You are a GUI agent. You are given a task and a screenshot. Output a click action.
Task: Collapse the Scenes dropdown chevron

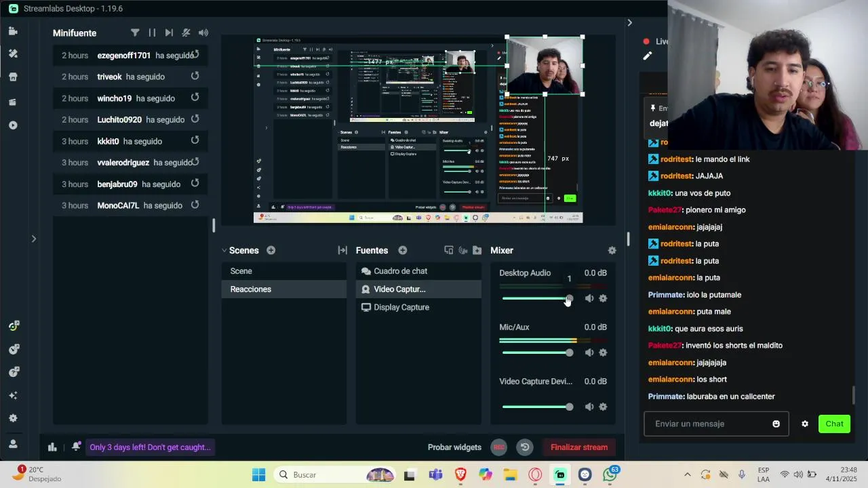pyautogui.click(x=224, y=250)
